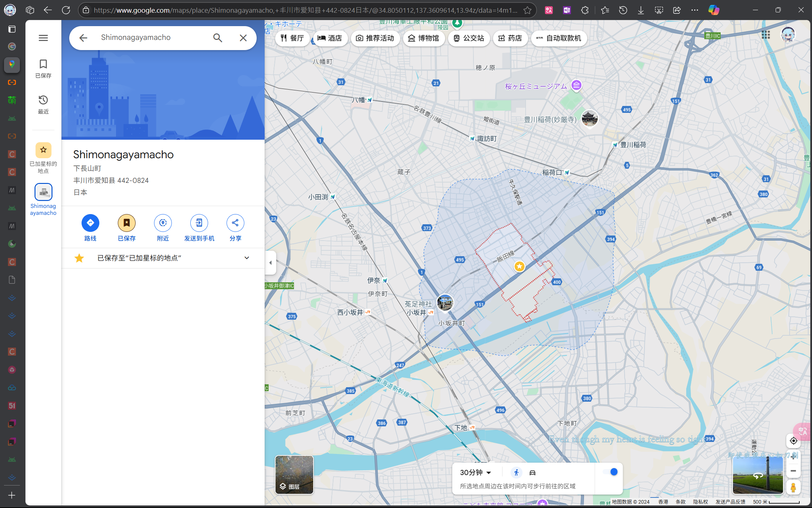The image size is (812, 508).
Task: Click the 豊川稲荷(妙厳寺) temple photo marker
Action: 589,118
